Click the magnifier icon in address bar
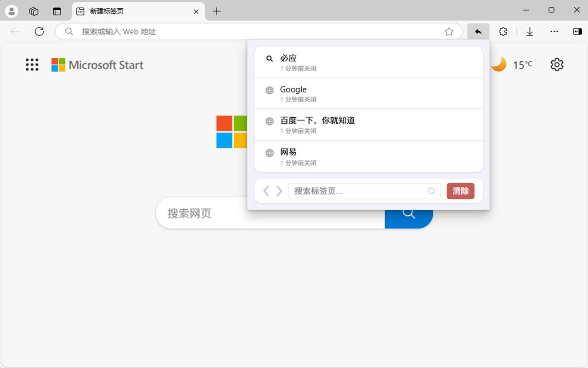The image size is (588, 368). (69, 31)
